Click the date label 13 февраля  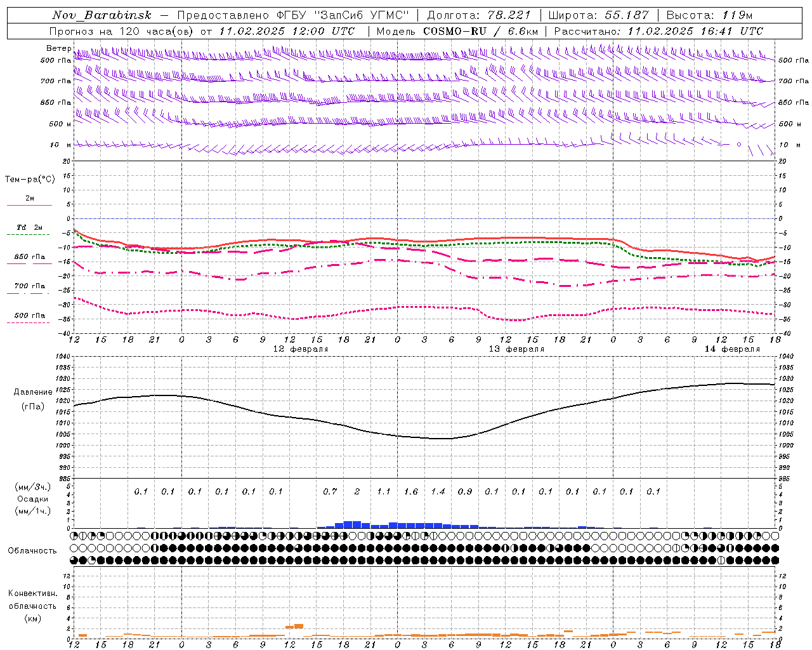pos(516,349)
